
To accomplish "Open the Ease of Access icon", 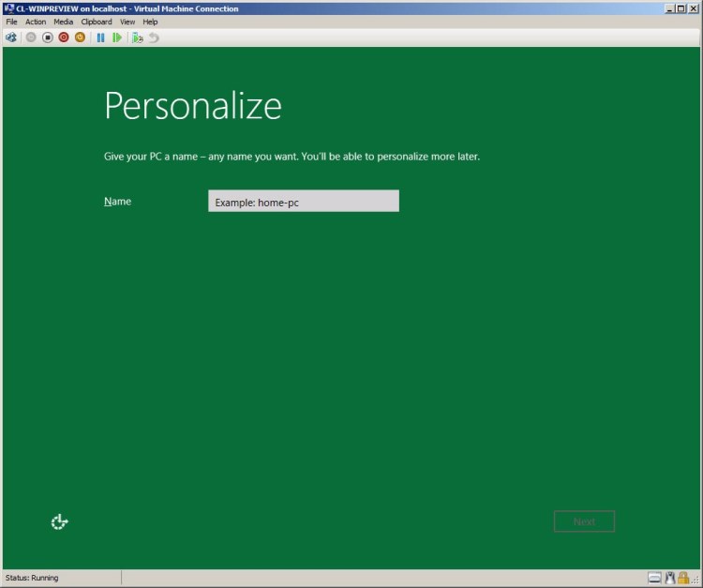I will [x=59, y=521].
